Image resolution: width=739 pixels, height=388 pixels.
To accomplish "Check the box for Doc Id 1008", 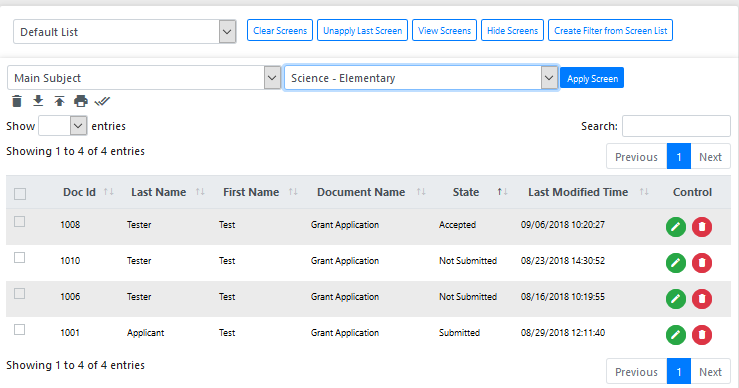I will [x=19, y=222].
